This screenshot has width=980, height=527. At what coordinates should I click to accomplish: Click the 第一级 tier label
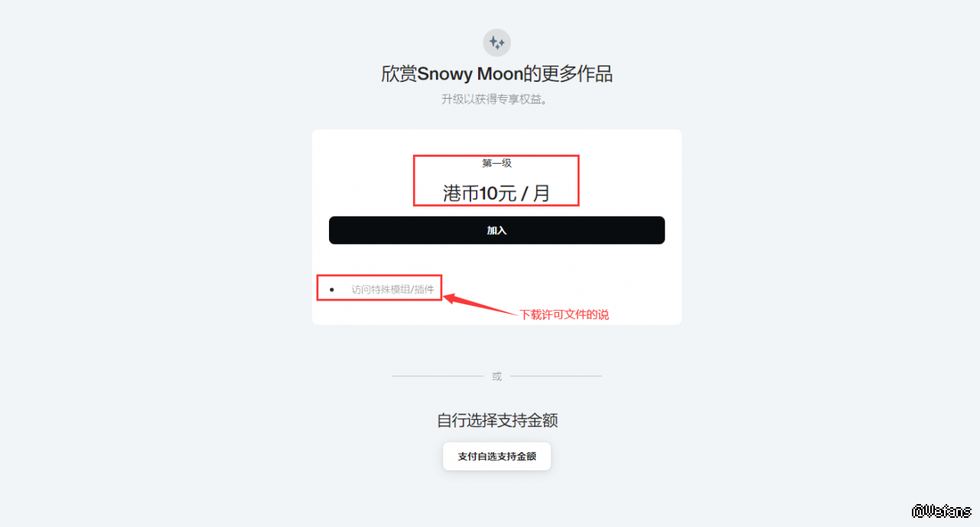[497, 163]
